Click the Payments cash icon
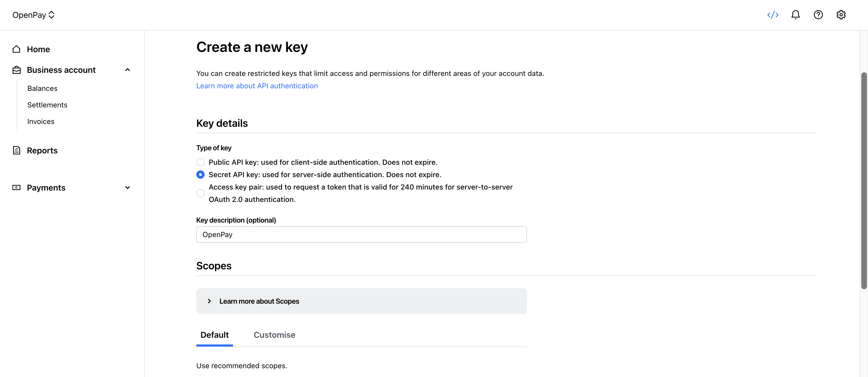The height and width of the screenshot is (377, 868). click(17, 188)
